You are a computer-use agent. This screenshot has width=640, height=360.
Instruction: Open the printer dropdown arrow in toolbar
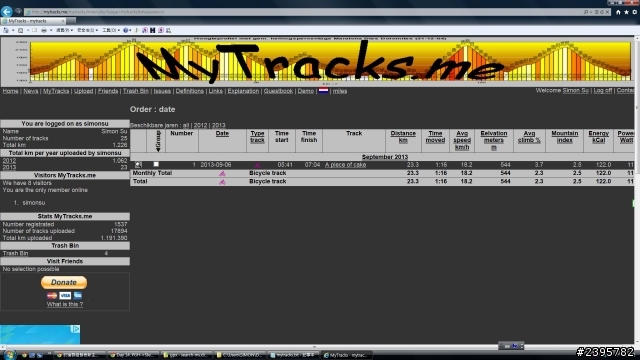click(x=51, y=30)
